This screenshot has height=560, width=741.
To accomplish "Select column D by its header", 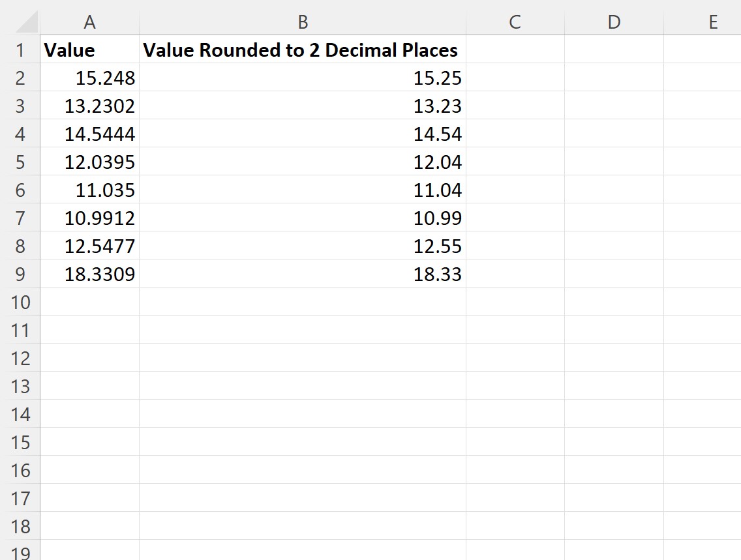I will pyautogui.click(x=613, y=22).
